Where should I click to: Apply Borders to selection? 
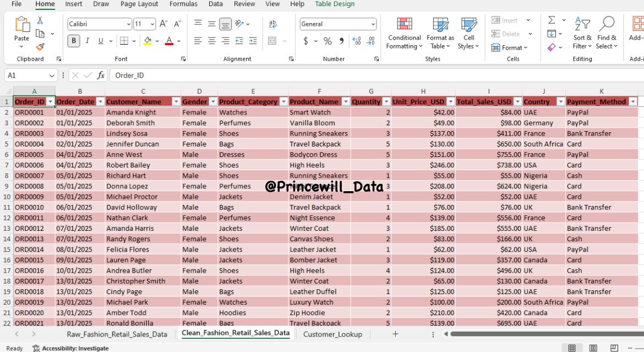click(124, 41)
